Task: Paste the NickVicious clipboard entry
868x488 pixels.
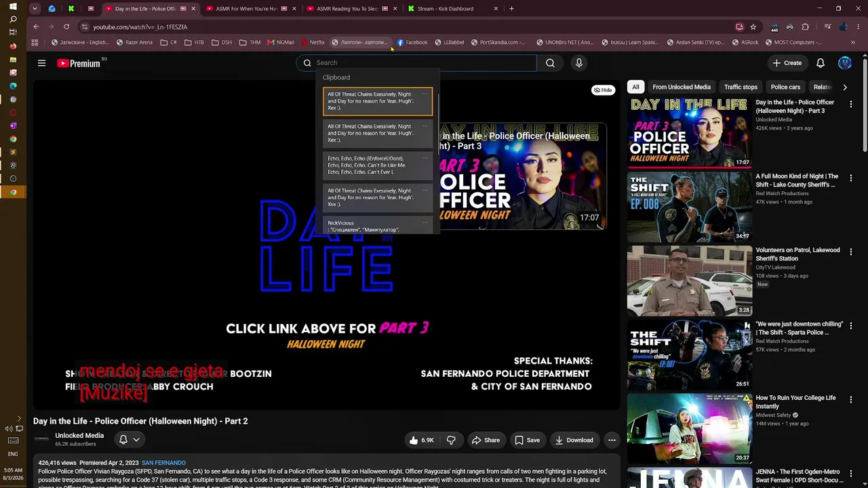Action: [x=377, y=226]
